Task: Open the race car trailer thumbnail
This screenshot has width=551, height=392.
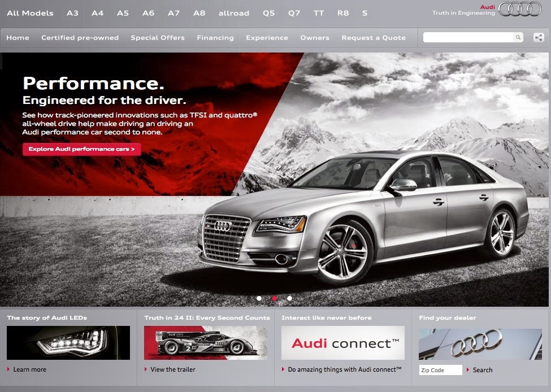Action: [206, 343]
